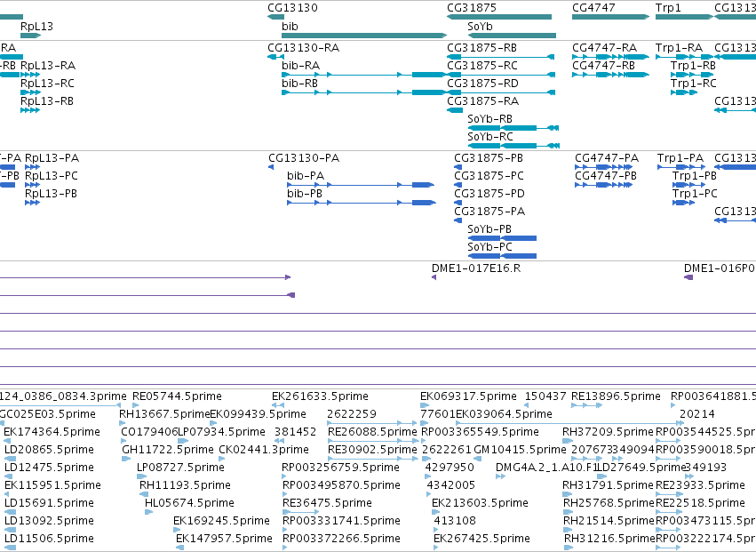
Task: Open the RpL13-RB transcript
Action: [x=47, y=101]
